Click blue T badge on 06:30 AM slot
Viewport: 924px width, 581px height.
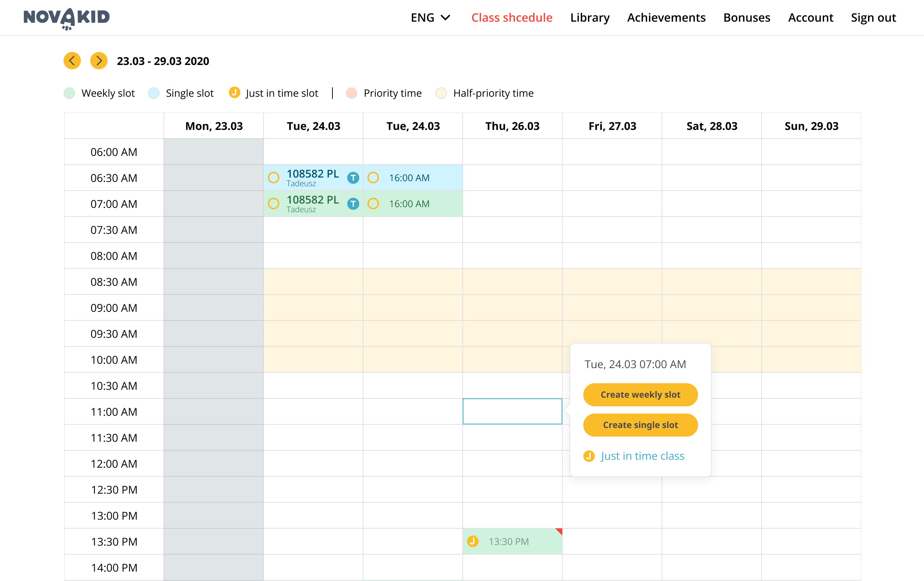353,178
